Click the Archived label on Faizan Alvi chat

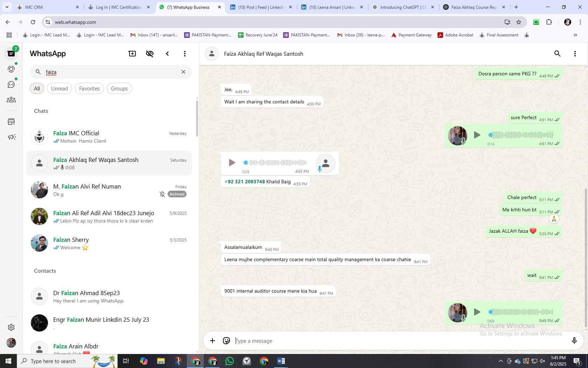pyautogui.click(x=177, y=194)
